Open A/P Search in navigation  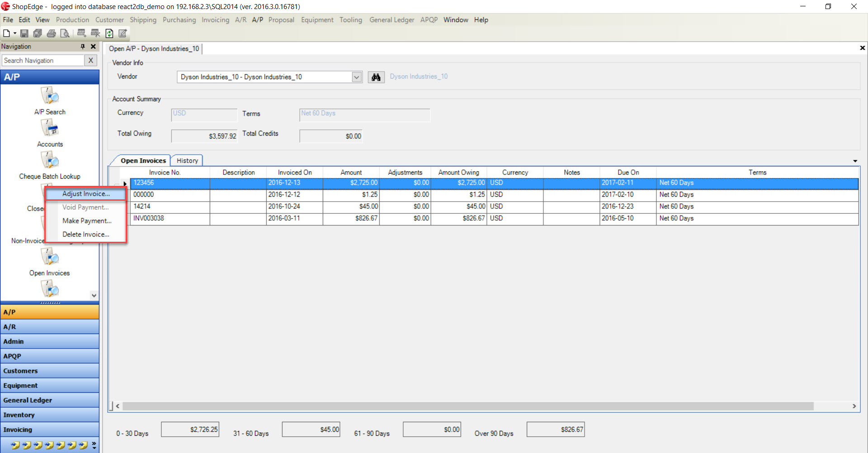50,101
